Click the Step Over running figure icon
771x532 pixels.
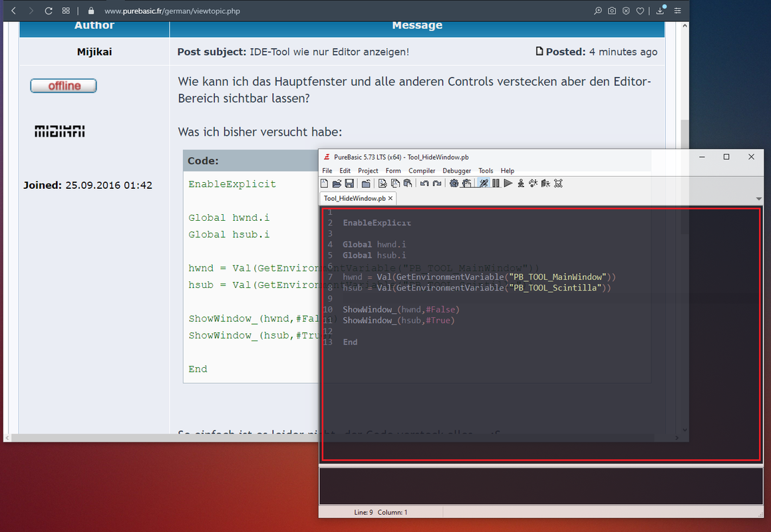pos(533,184)
